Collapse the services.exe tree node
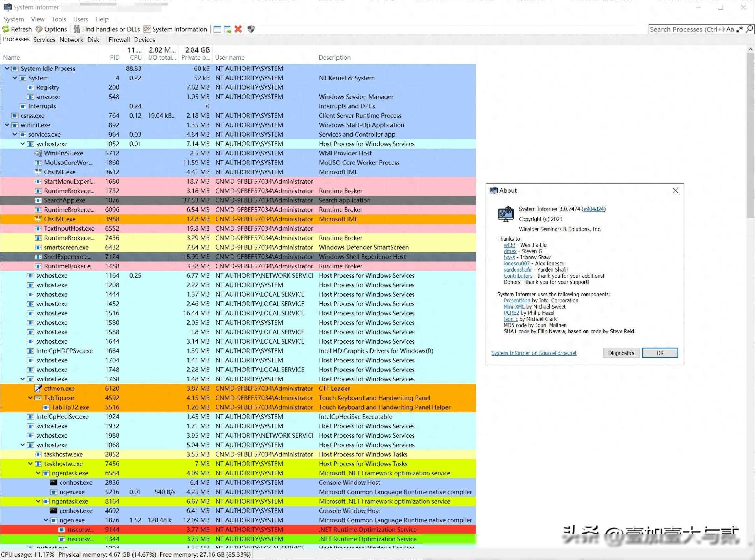This screenshot has height=560, width=755. click(x=15, y=134)
